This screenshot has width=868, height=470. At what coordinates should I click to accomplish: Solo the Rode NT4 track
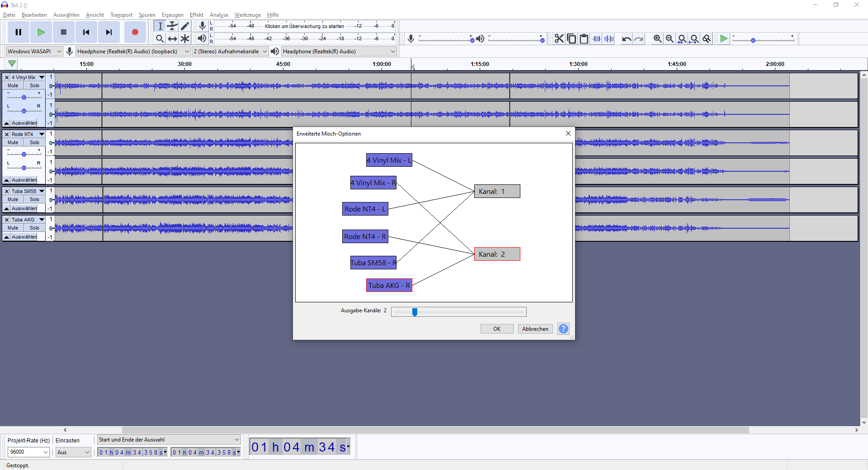34,142
